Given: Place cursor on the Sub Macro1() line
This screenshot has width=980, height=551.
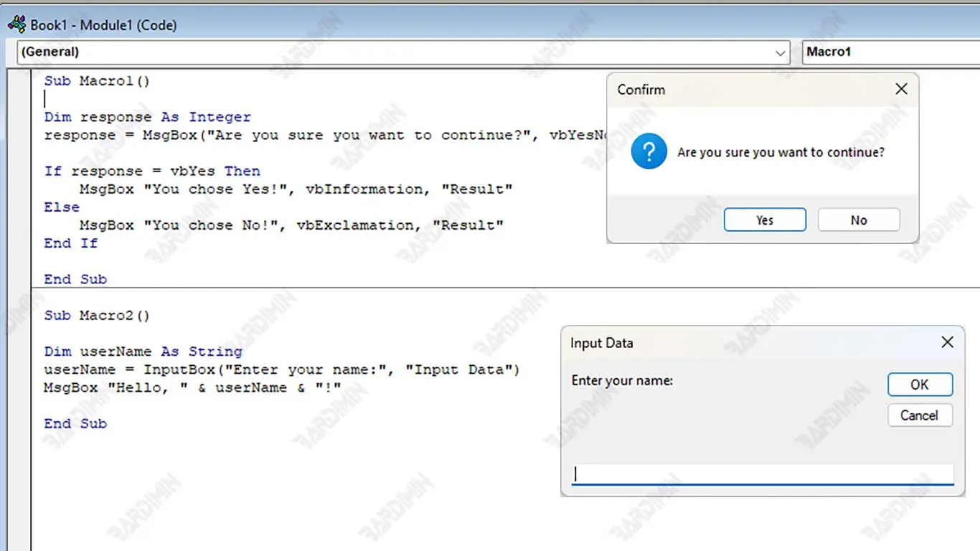Looking at the screenshot, I should (97, 81).
